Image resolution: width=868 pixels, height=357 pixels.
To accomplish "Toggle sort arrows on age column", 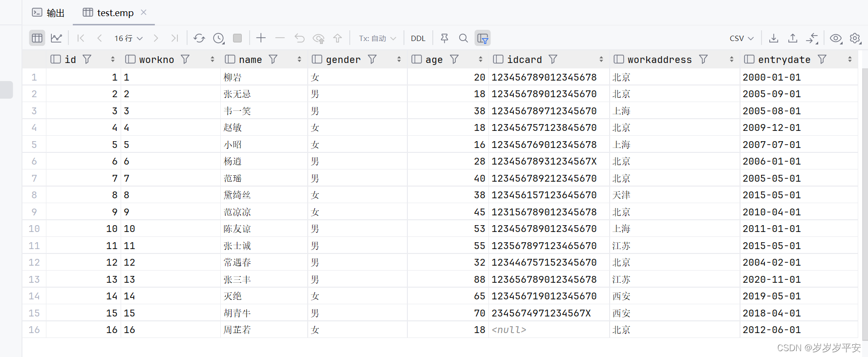I will [x=481, y=59].
